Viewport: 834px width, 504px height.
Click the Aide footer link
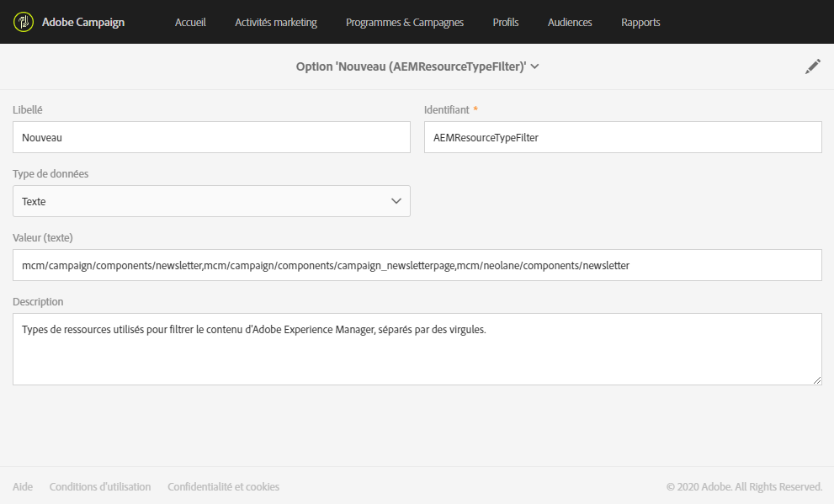[x=23, y=486]
